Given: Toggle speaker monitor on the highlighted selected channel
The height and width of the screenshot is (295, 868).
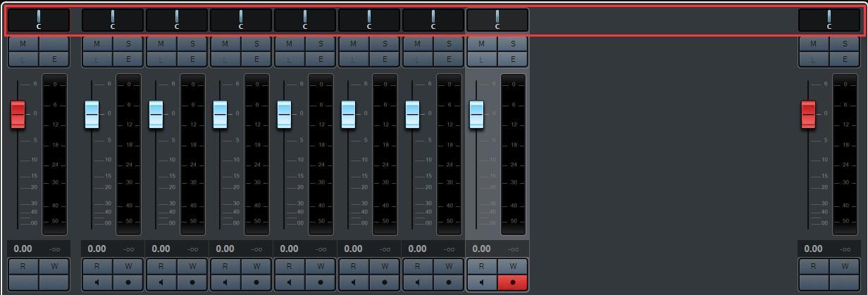Looking at the screenshot, I should pyautogui.click(x=482, y=283).
